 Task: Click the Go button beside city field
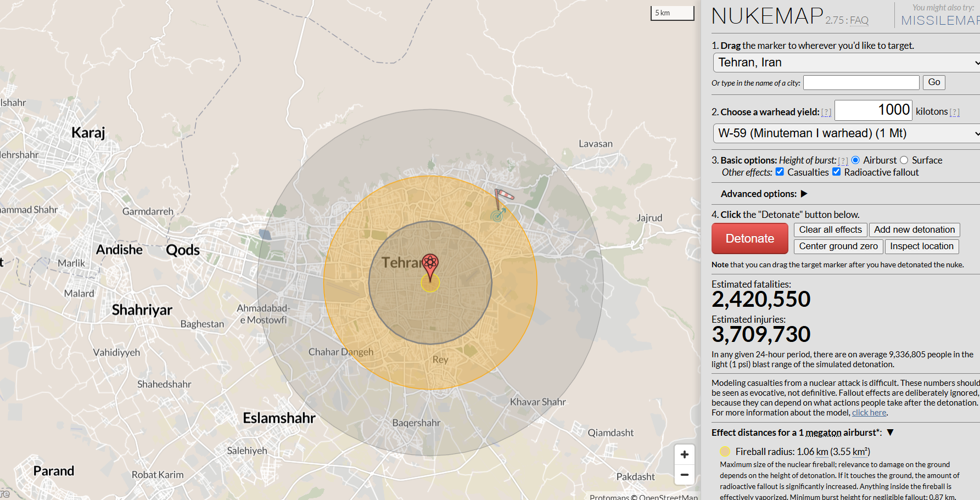tap(934, 82)
